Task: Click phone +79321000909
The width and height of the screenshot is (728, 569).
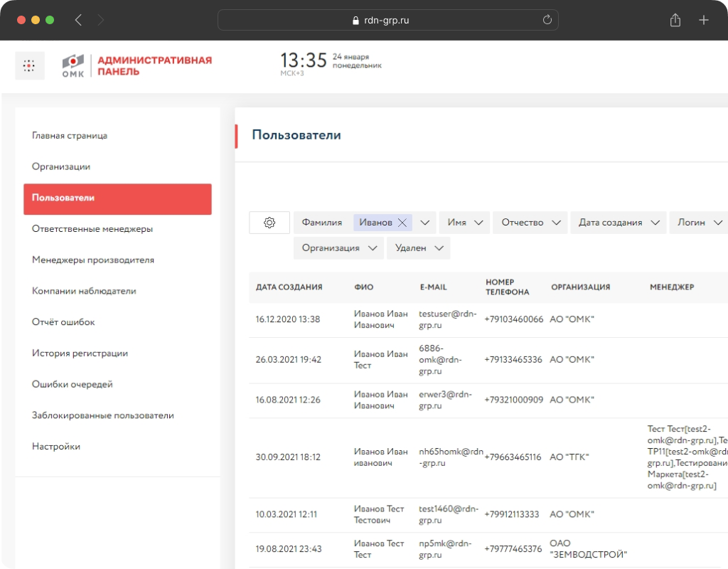Action: [x=513, y=400]
